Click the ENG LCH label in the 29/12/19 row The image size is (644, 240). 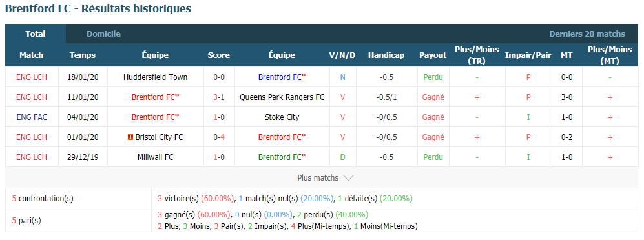[32, 157]
